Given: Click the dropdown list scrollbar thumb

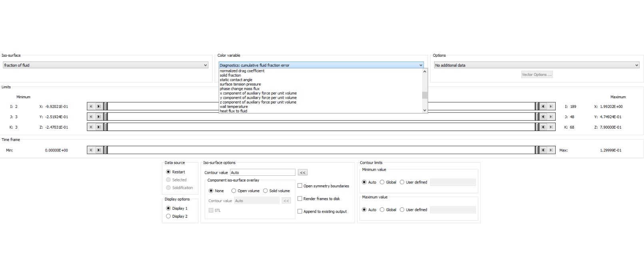Looking at the screenshot, I should pyautogui.click(x=425, y=95).
